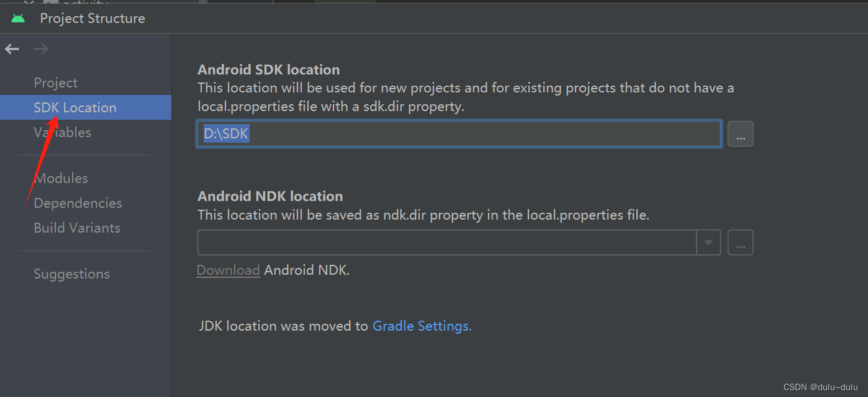Click the Android NDK location heading
Image resolution: width=868 pixels, height=397 pixels.
tap(270, 196)
